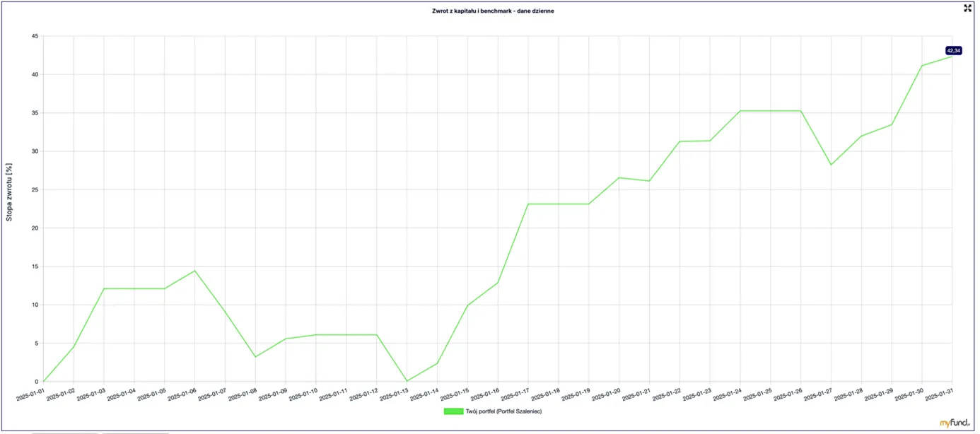The height and width of the screenshot is (434, 980).
Task: Click the 2025-01-22 data point on the line
Action: pos(679,141)
